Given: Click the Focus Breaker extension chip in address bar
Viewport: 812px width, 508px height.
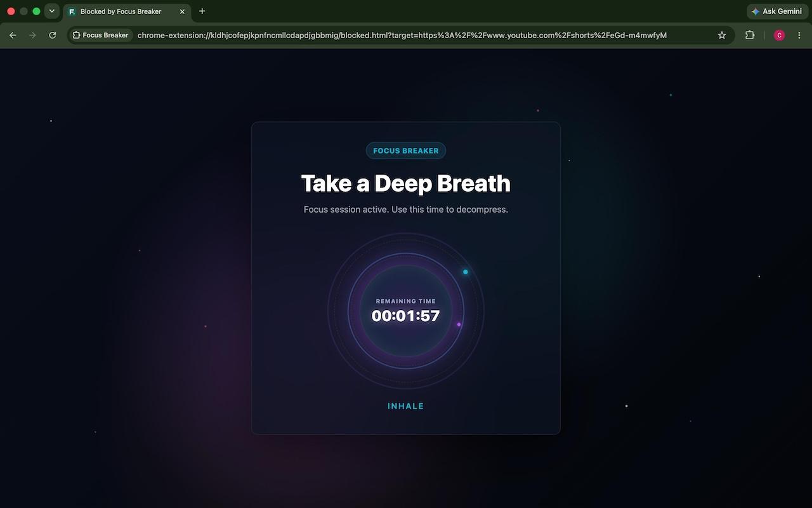Looking at the screenshot, I should click(x=101, y=36).
